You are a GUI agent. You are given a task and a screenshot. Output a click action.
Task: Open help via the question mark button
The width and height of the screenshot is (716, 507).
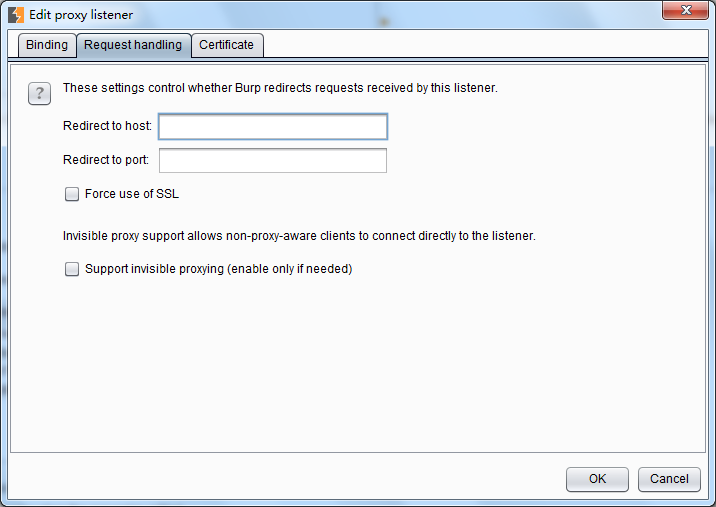point(39,94)
